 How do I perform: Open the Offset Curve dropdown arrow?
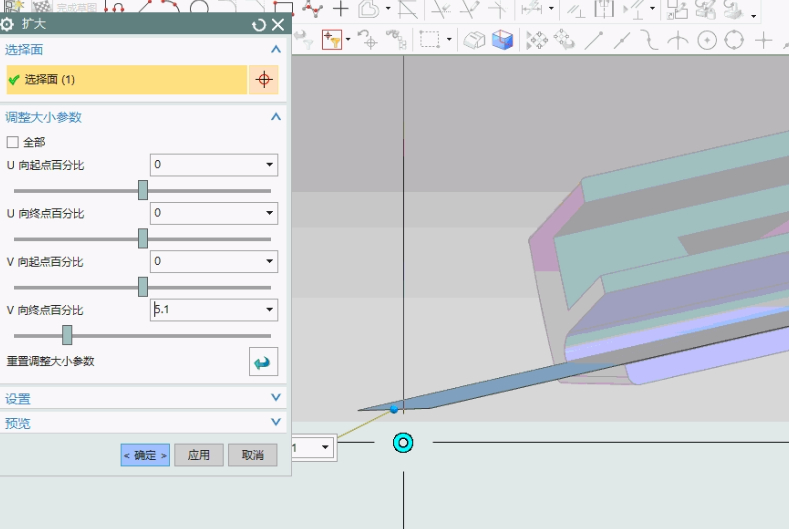coord(388,9)
